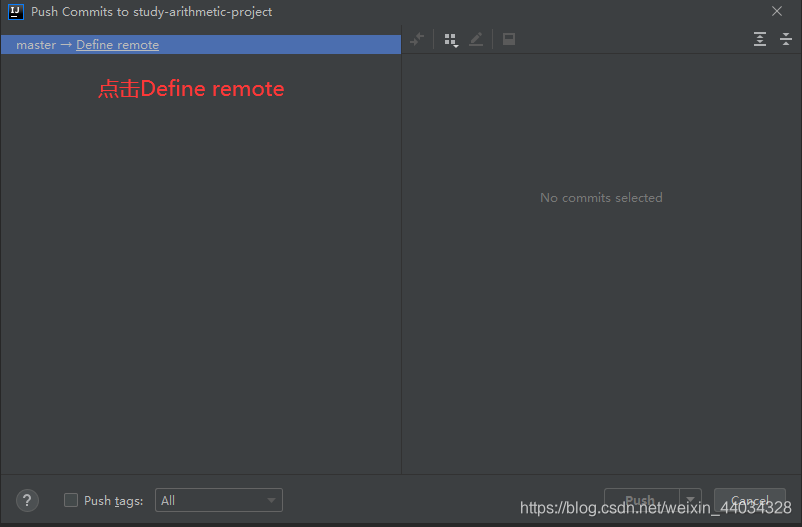Select the master branch row
This screenshot has width=802, height=527.
[x=200, y=45]
